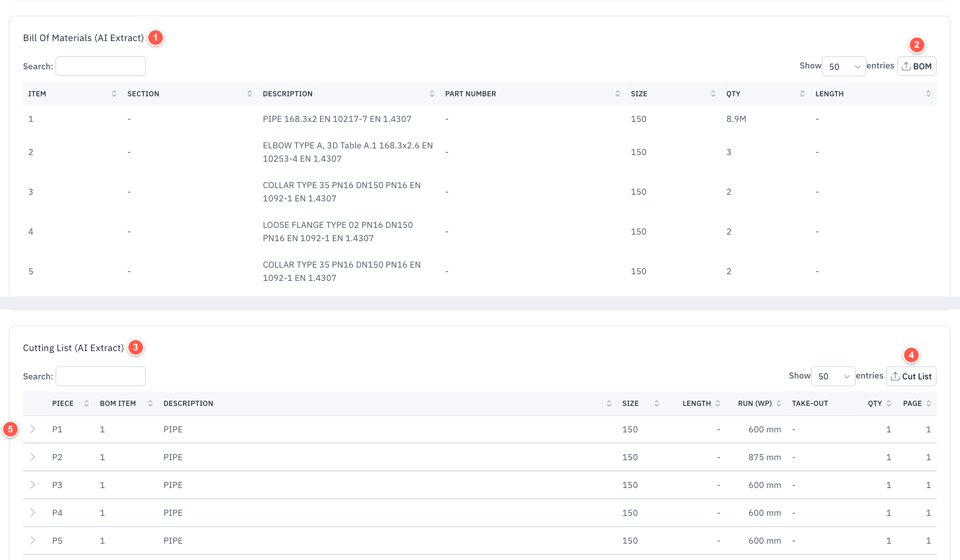
Task: Export the Cut List table
Action: click(911, 376)
